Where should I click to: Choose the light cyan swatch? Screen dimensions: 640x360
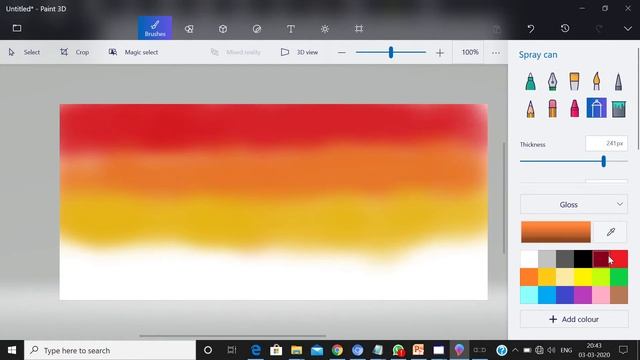tap(529, 295)
